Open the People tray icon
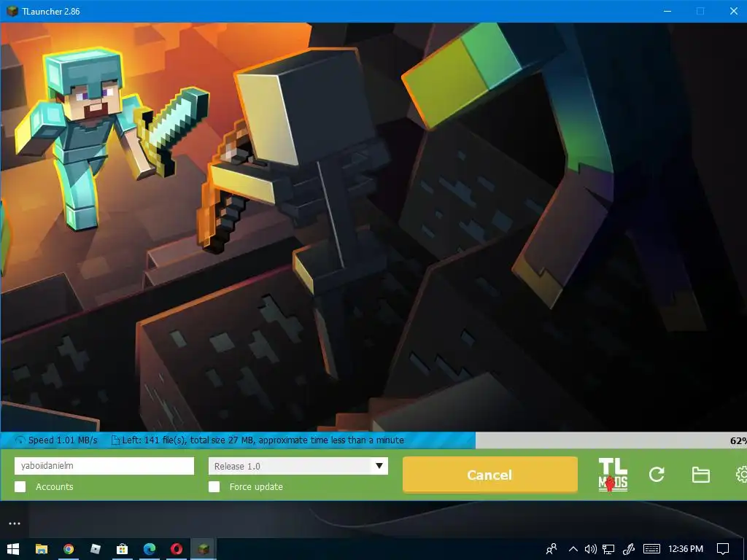Image resolution: width=747 pixels, height=560 pixels. point(551,549)
